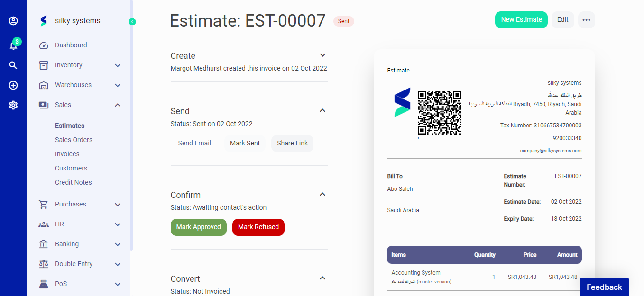The height and width of the screenshot is (296, 644).
Task: Open Invoices from the Sales menu
Action: pos(67,153)
